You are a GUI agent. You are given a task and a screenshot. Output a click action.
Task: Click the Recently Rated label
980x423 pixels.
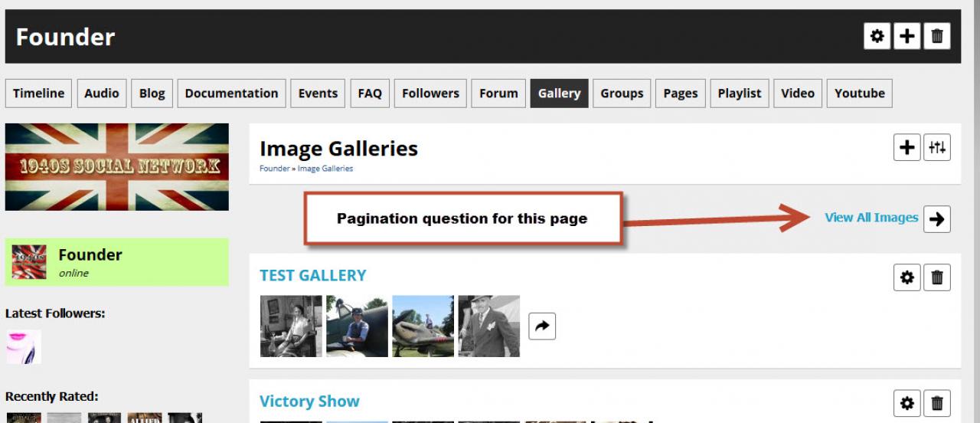(52, 396)
